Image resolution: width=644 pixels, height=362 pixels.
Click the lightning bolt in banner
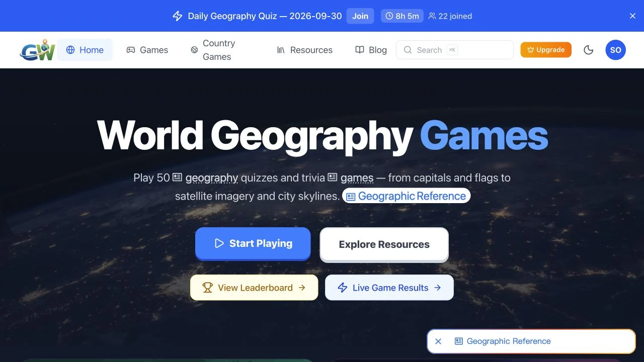pos(177,16)
